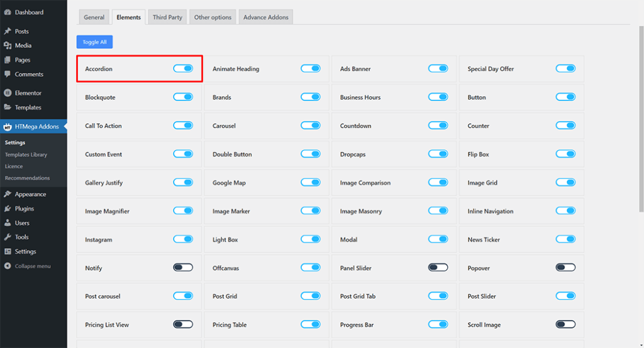Select the Elements tab
The image size is (644, 348).
click(128, 17)
